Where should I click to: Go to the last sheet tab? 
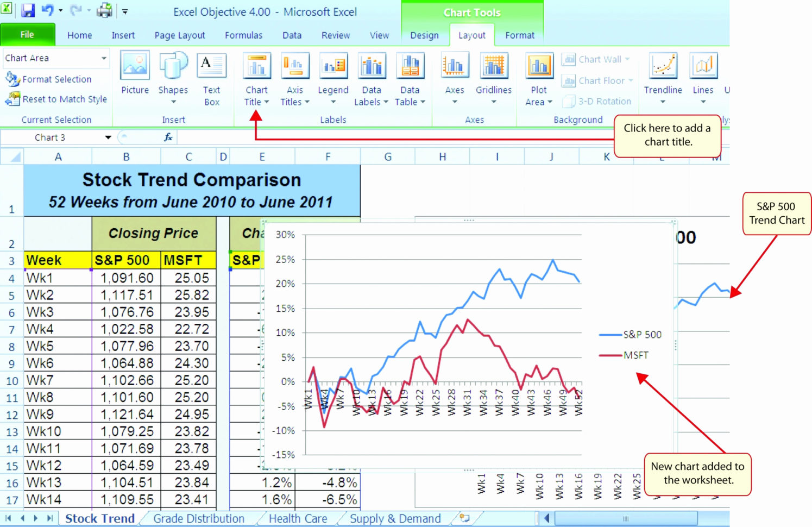coord(50,518)
